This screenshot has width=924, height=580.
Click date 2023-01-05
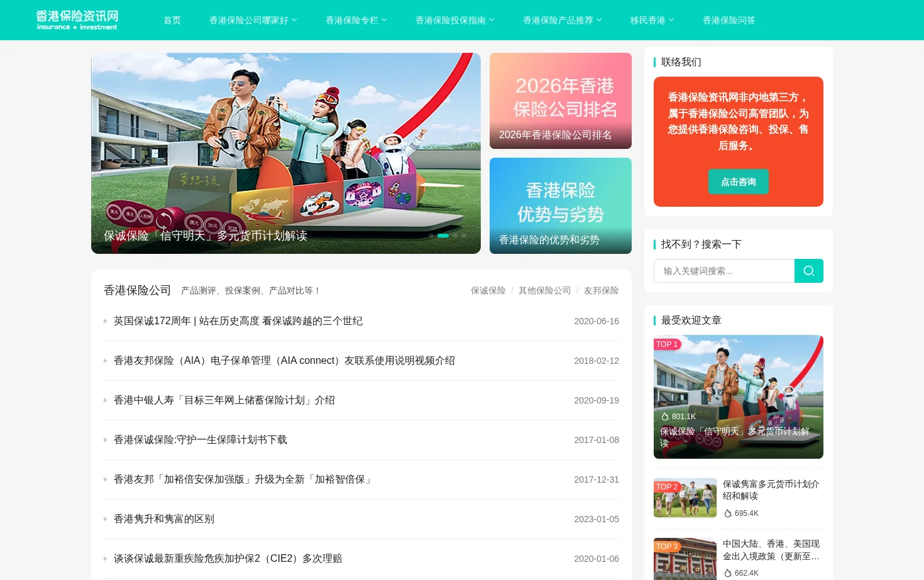(597, 519)
